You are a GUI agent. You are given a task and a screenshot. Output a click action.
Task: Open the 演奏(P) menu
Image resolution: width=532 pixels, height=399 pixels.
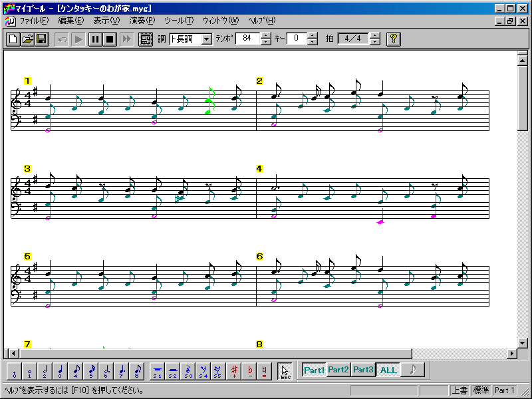[x=142, y=21]
